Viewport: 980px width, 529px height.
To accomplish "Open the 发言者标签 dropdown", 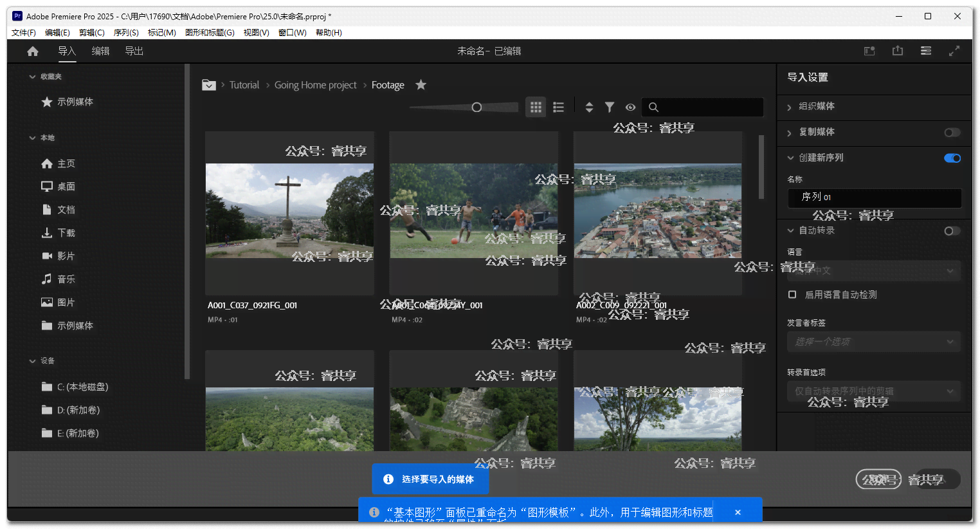I will coord(873,342).
